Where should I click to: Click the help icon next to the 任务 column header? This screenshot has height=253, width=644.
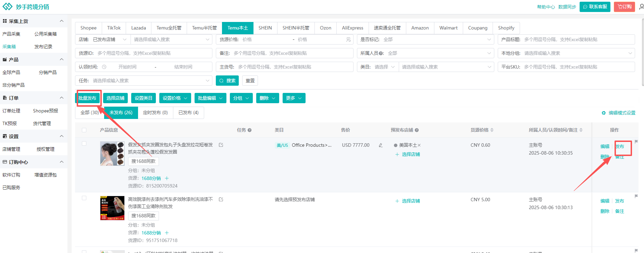pos(249,130)
